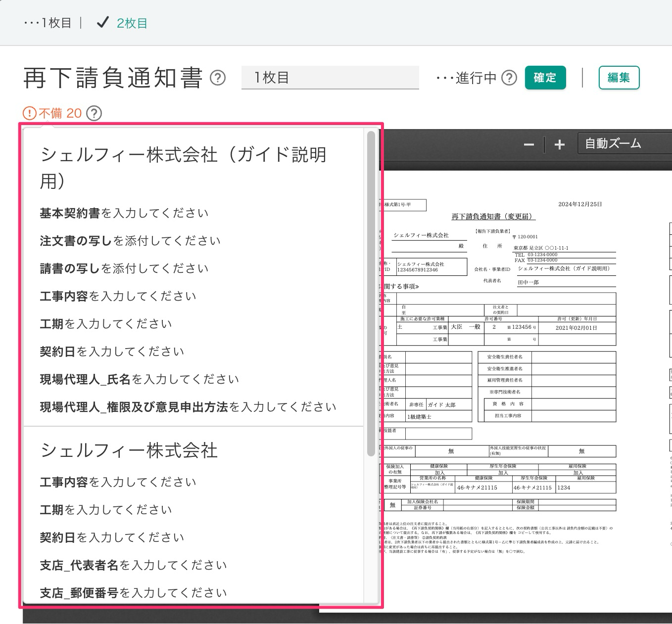Zoom in the PDF with plus icon

point(560,144)
